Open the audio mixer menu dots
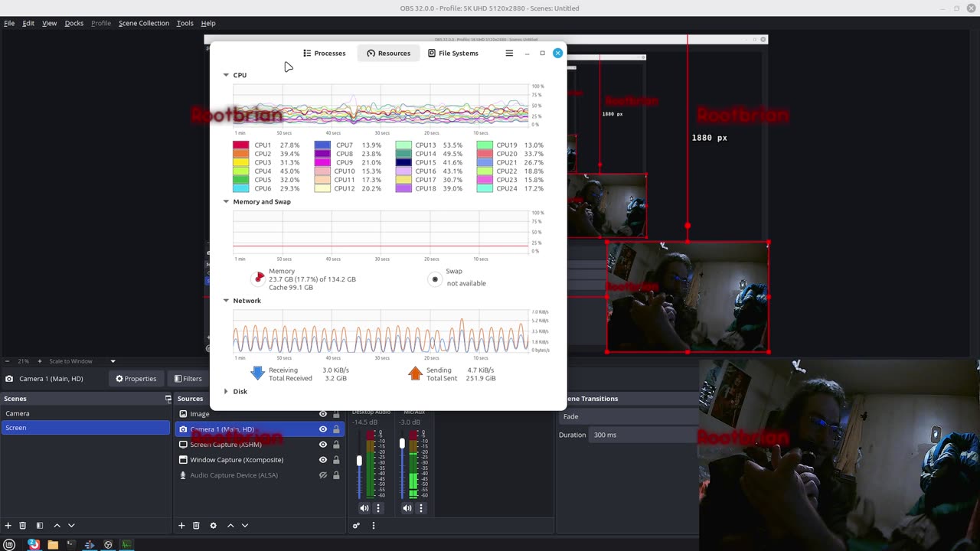 click(x=374, y=526)
